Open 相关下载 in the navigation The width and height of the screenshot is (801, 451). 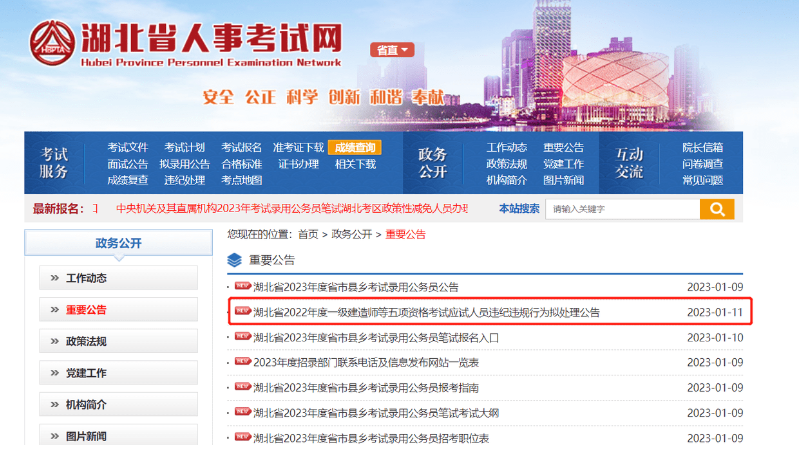click(356, 164)
